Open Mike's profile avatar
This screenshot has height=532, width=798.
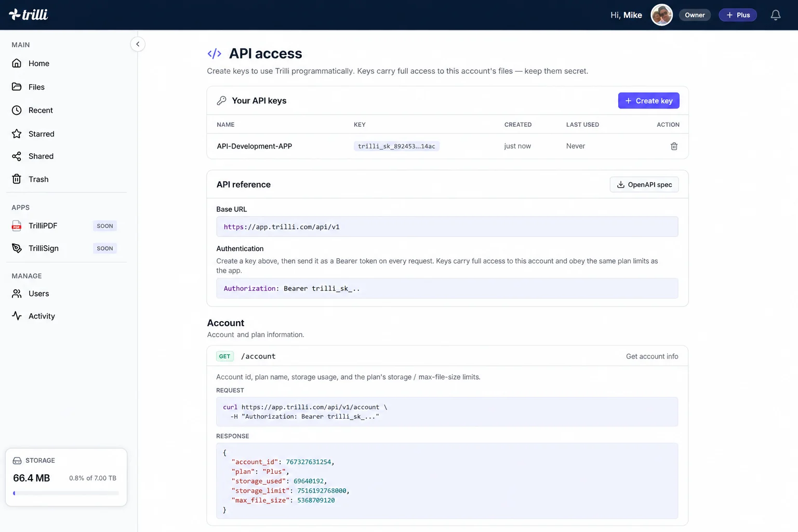pyautogui.click(x=662, y=15)
